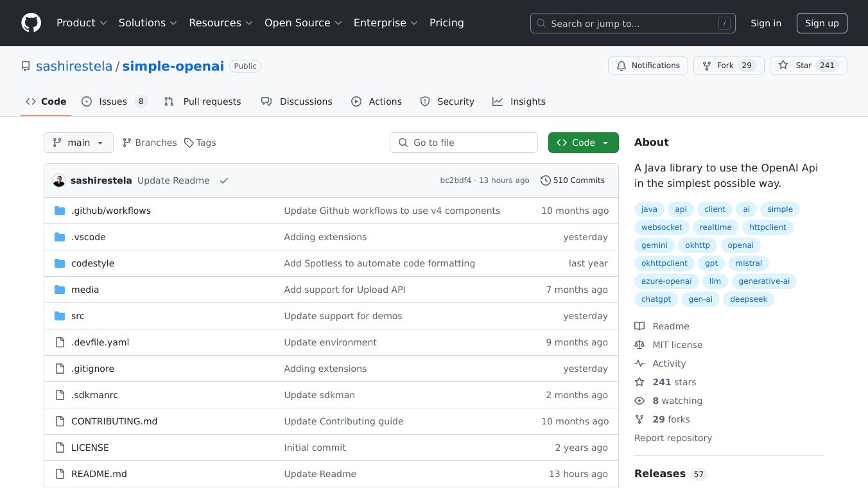Click the GitHub logo icon
Screen dimensions: 868x488
[31, 23]
